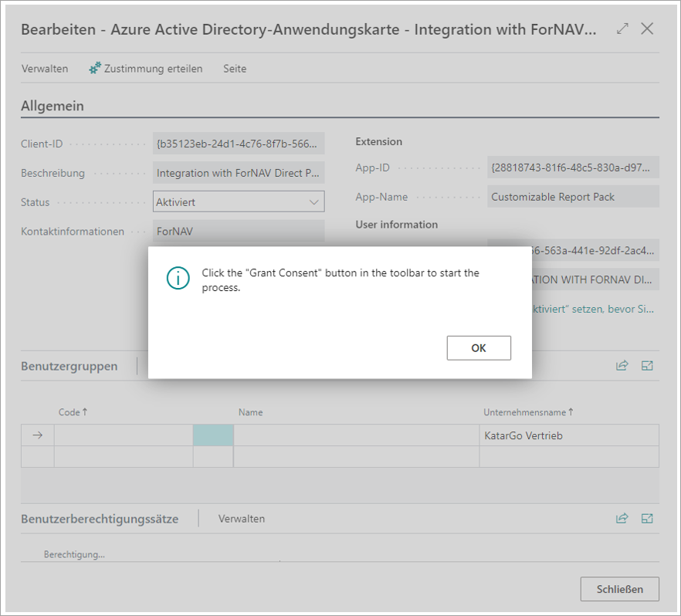
Task: Click the Benutzergruppen section heading
Action: (x=69, y=366)
